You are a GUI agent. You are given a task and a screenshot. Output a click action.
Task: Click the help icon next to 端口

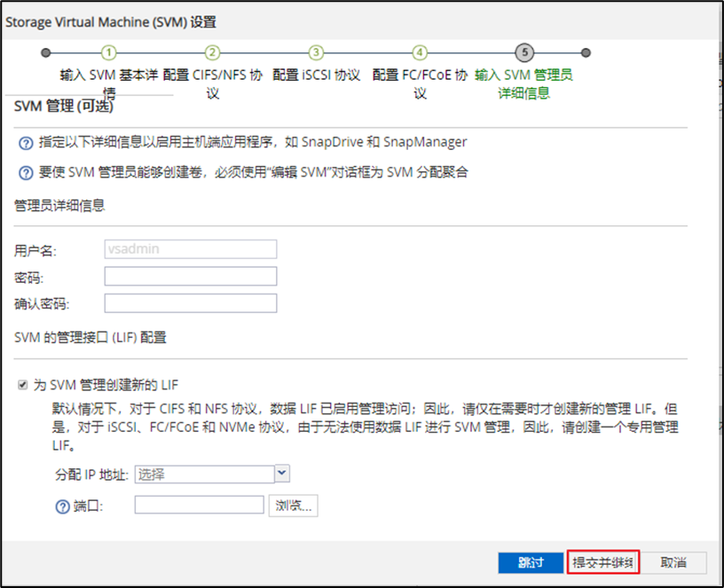(63, 506)
